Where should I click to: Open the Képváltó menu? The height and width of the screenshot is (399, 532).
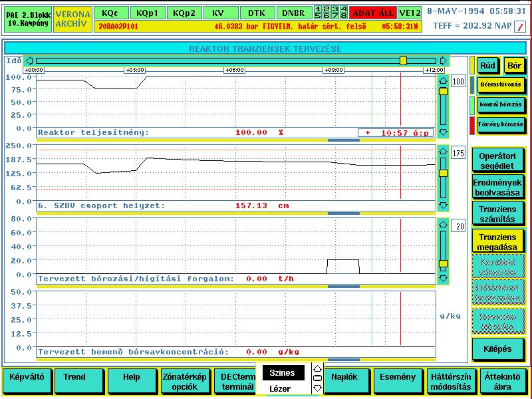tap(27, 381)
